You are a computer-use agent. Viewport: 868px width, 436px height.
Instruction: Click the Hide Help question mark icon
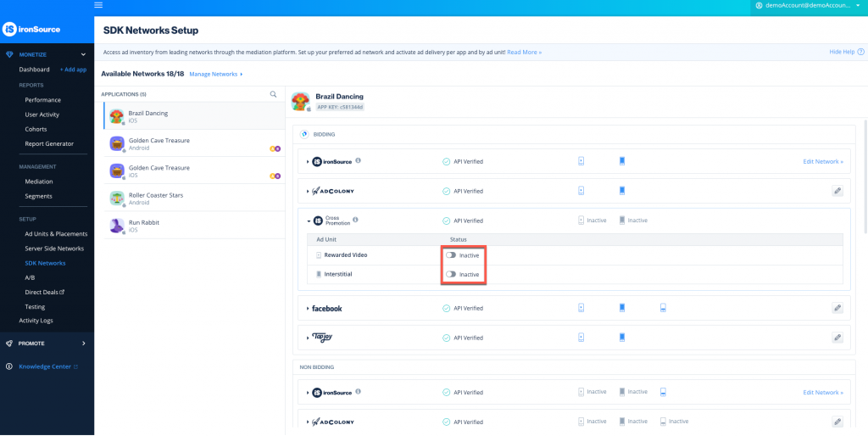[x=861, y=52]
